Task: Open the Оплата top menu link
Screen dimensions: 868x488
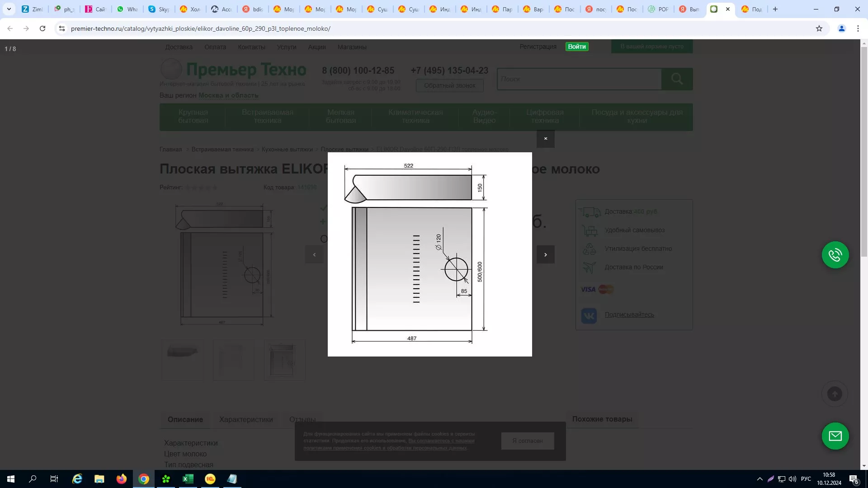Action: coord(215,47)
